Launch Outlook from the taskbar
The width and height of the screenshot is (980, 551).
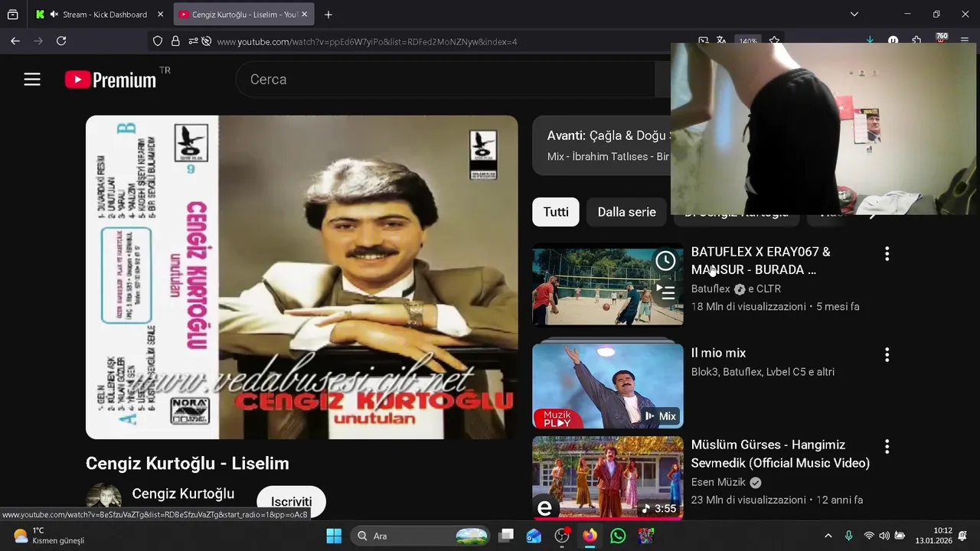[534, 536]
